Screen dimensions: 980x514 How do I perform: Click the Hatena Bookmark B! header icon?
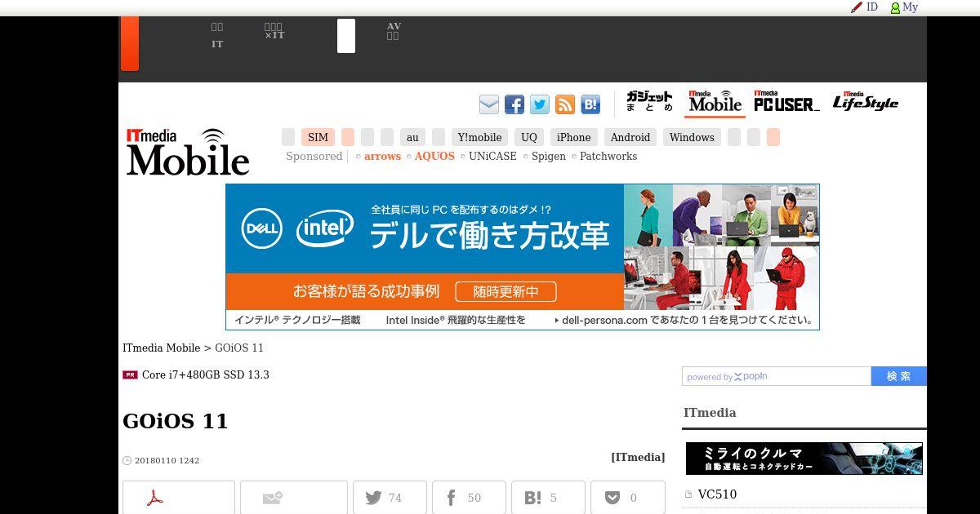590,104
